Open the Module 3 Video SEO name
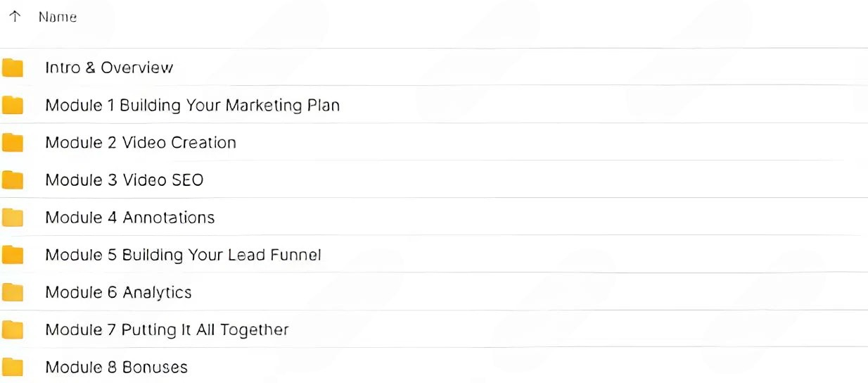This screenshot has height=383, width=868. (125, 180)
